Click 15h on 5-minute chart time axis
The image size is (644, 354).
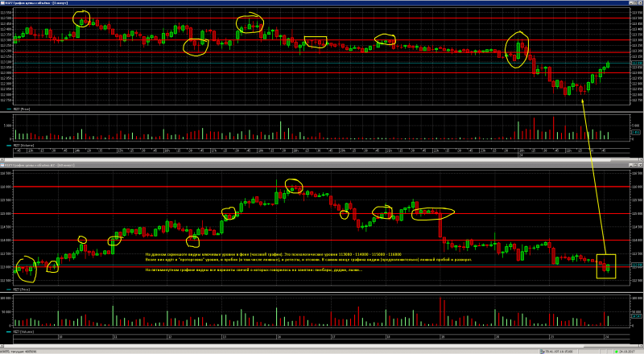120,150
